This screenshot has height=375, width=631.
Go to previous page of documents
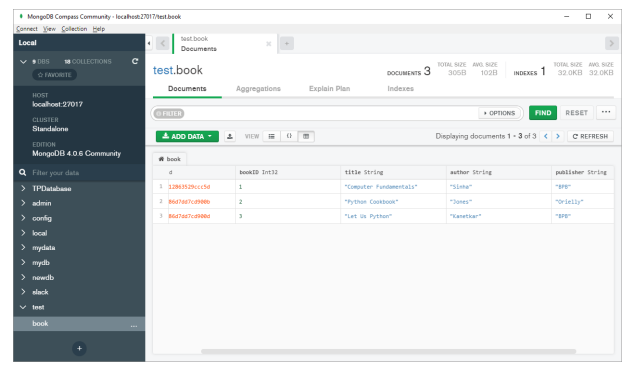click(x=546, y=136)
